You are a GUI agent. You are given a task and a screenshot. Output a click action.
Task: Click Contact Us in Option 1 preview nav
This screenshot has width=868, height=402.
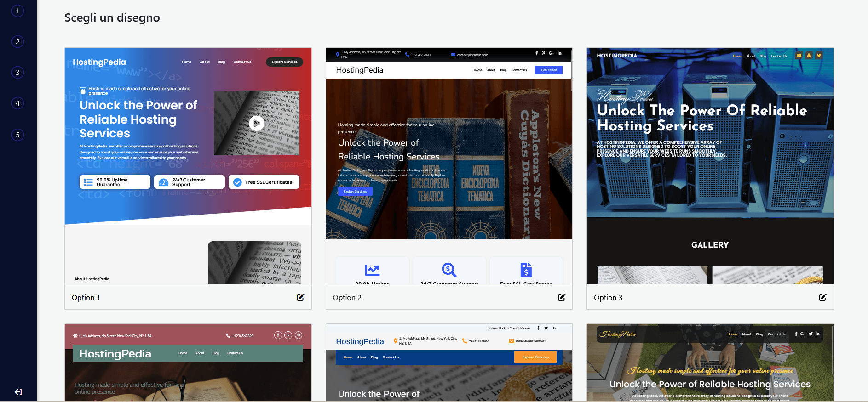tap(242, 62)
